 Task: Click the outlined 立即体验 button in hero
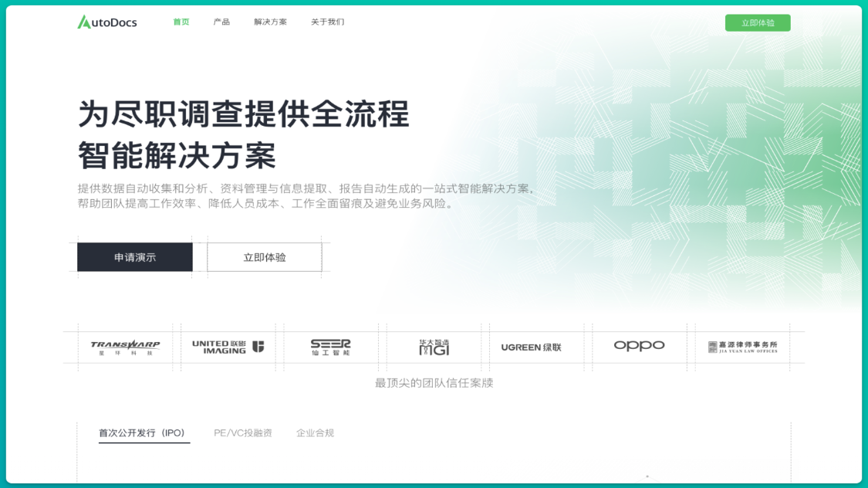click(264, 256)
